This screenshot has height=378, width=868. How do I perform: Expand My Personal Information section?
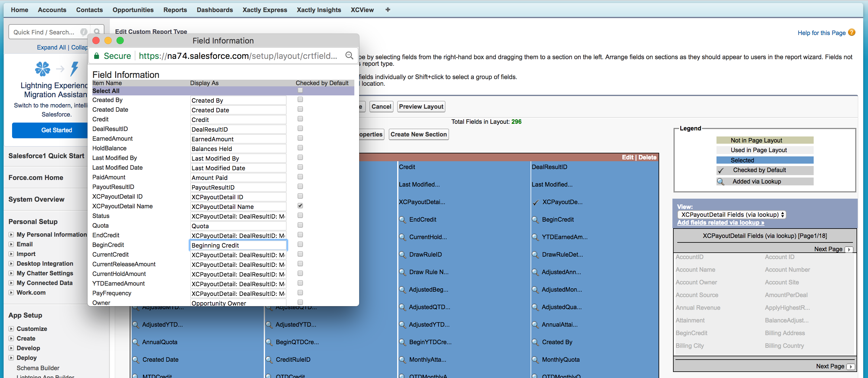point(11,234)
